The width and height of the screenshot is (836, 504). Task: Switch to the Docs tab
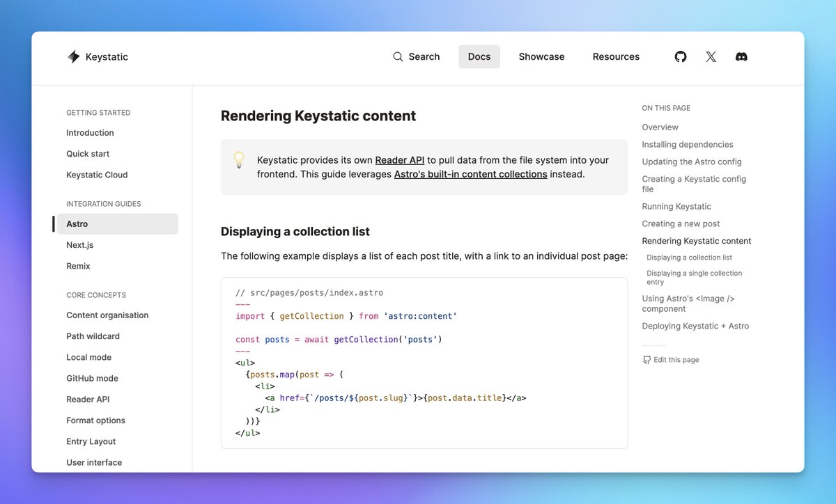click(479, 56)
